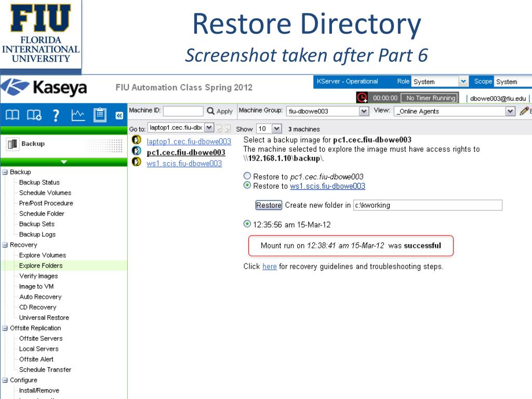Select Explore Folders under Recovery
532x399 pixels.
point(41,265)
